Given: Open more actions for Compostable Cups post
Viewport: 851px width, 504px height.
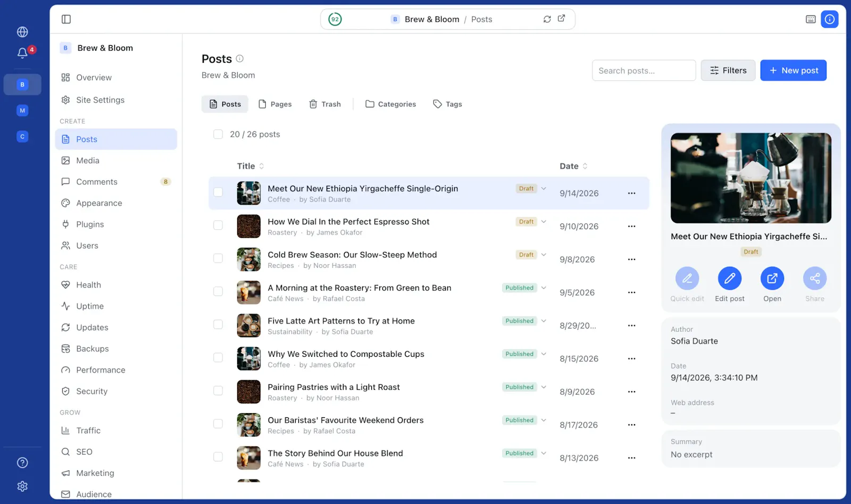Looking at the screenshot, I should (x=631, y=359).
